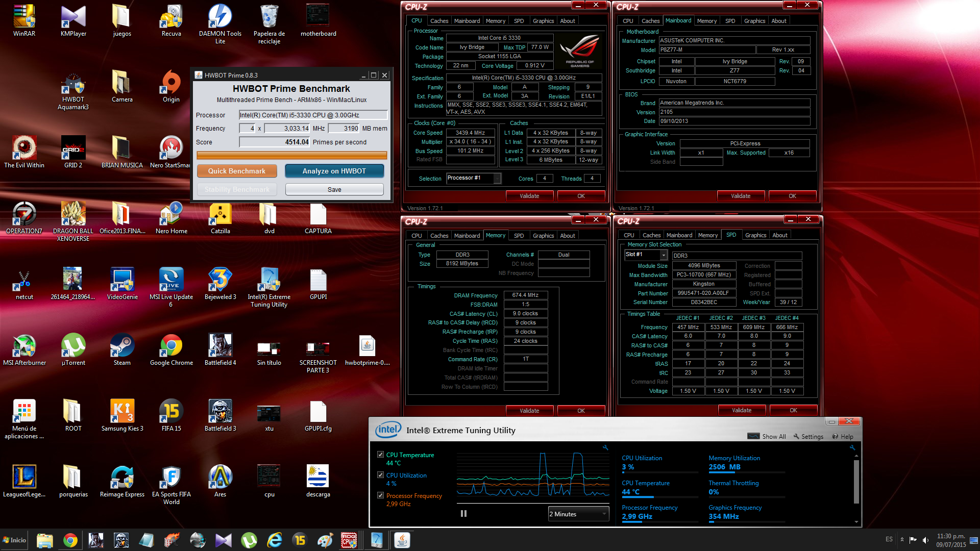Image resolution: width=980 pixels, height=551 pixels.
Task: Click Validate in top-left CPU-Z window
Action: [529, 196]
